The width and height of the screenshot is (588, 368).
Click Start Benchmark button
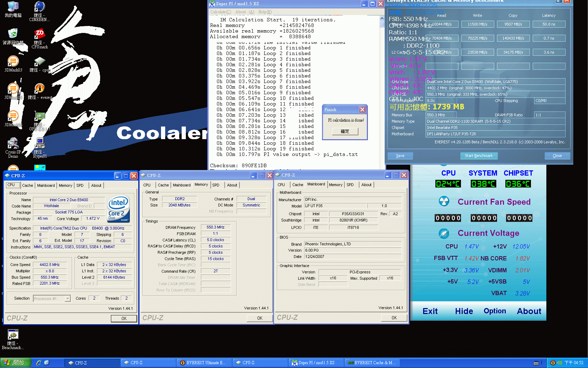[478, 156]
